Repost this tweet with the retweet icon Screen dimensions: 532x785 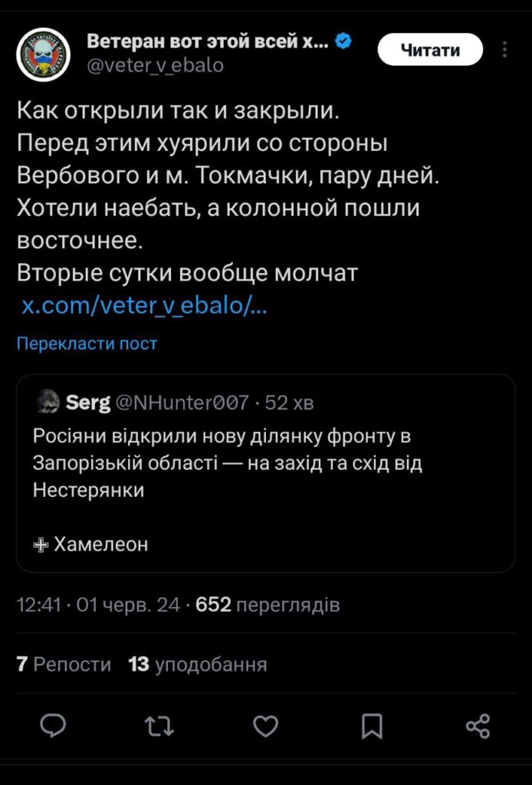(159, 725)
